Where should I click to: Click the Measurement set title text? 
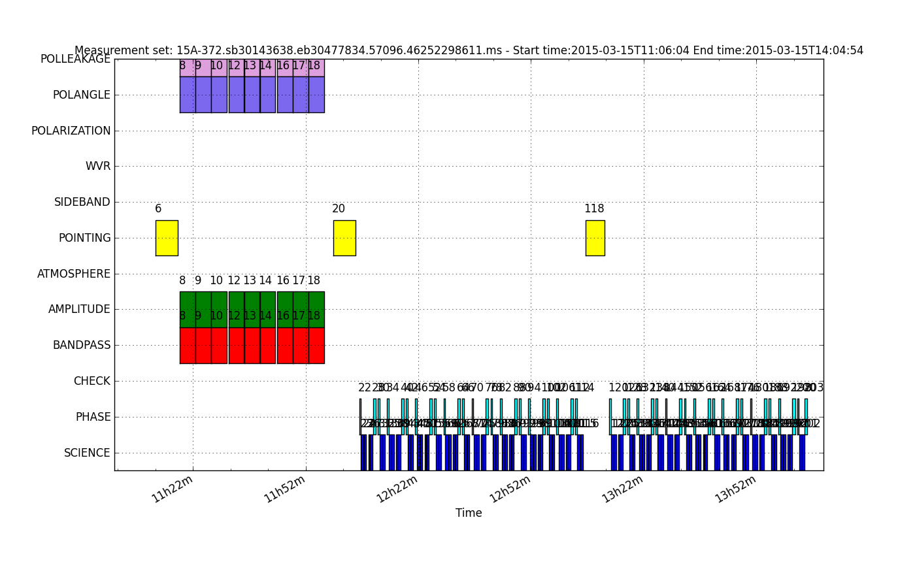(469, 50)
